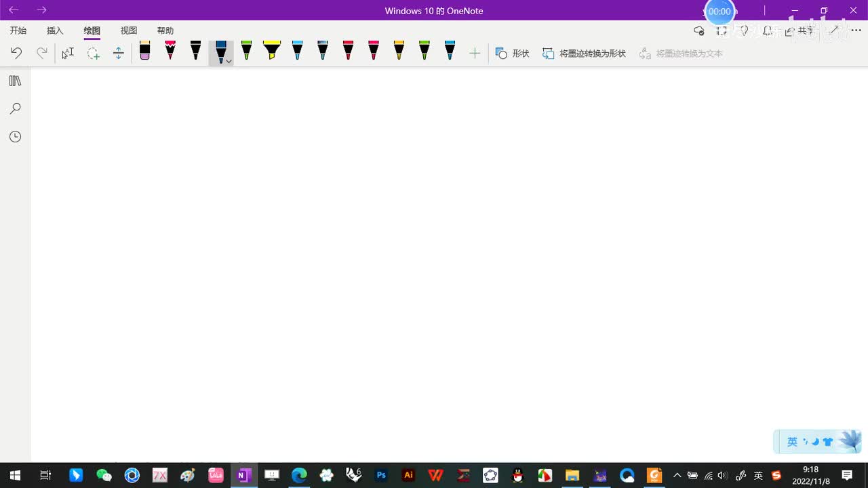Expand hidden system tray icons

[x=677, y=475]
